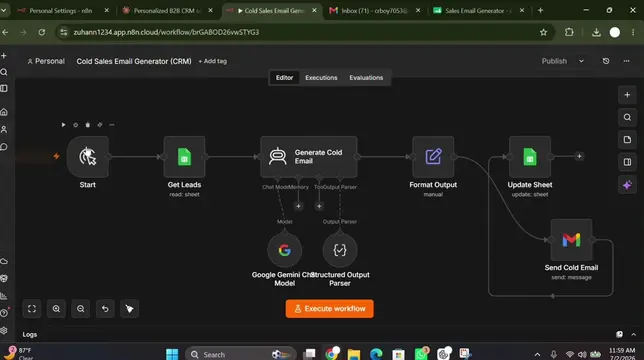
Task: Switch to the Executions tab
Action: 321,78
